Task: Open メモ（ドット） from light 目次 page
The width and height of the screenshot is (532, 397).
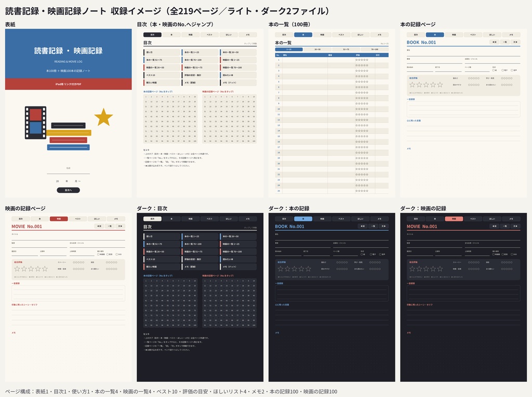Action: (238, 83)
